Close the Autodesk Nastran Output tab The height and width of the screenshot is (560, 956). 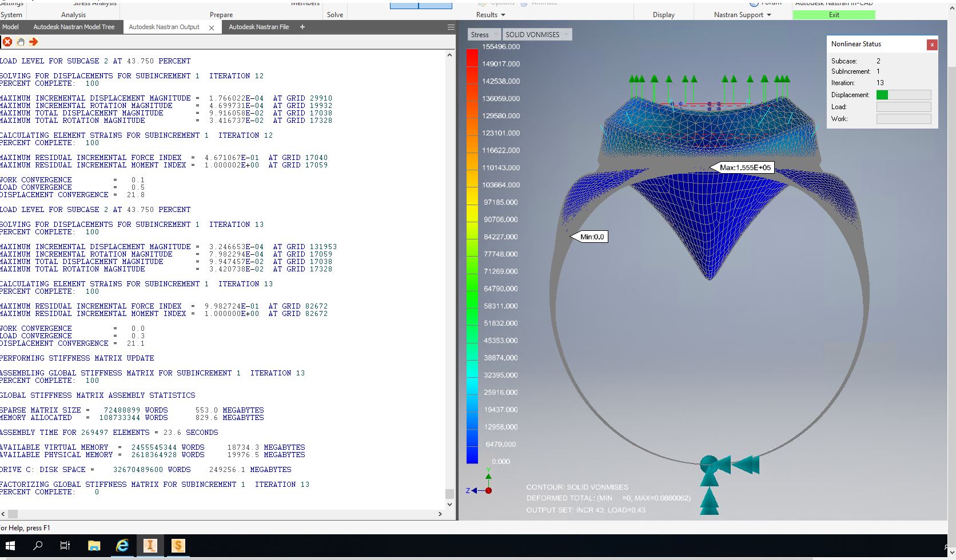(x=212, y=27)
